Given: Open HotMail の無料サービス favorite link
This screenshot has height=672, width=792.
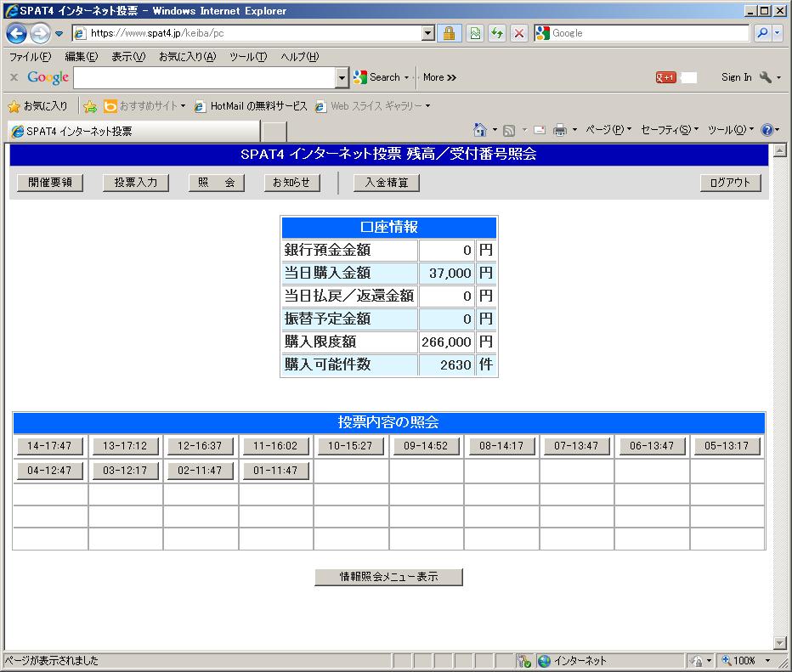Looking at the screenshot, I should tap(251, 106).
